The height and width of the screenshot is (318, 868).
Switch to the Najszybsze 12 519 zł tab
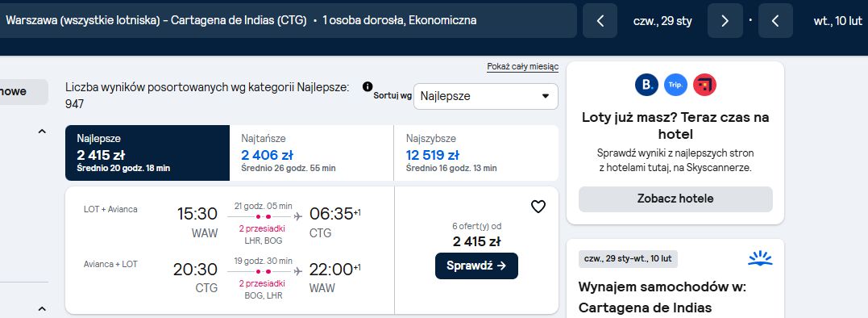(476, 153)
